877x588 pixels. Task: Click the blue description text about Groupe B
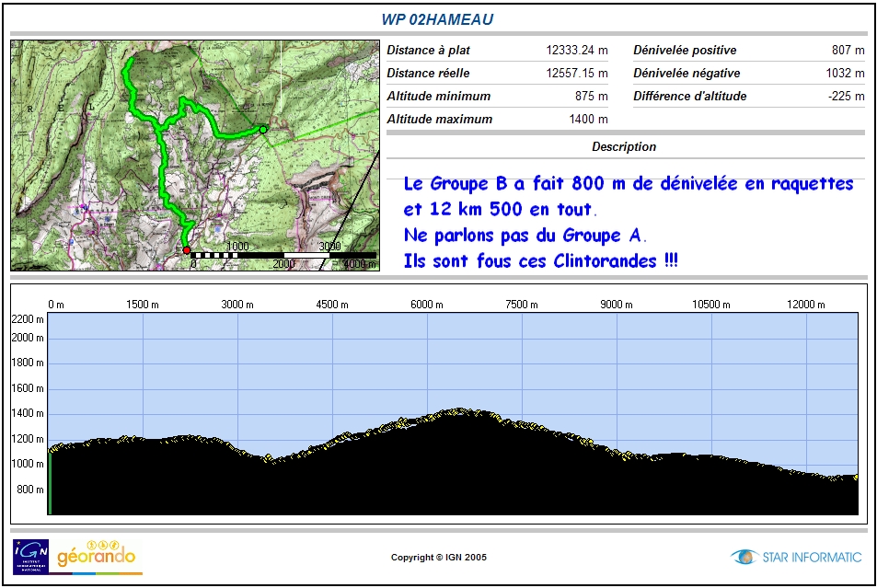[629, 185]
